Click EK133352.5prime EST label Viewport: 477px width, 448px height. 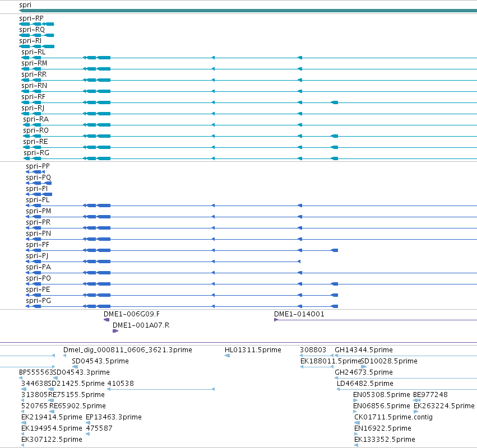[x=385, y=440]
